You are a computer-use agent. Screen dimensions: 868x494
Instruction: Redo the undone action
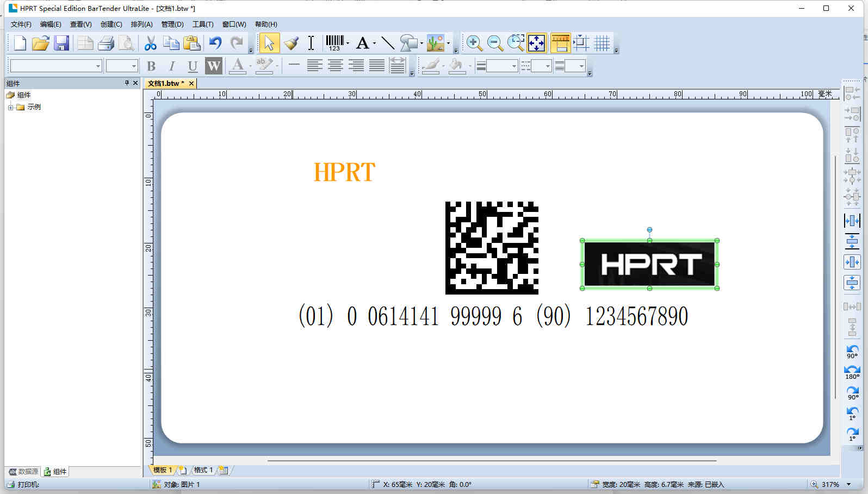pos(237,43)
